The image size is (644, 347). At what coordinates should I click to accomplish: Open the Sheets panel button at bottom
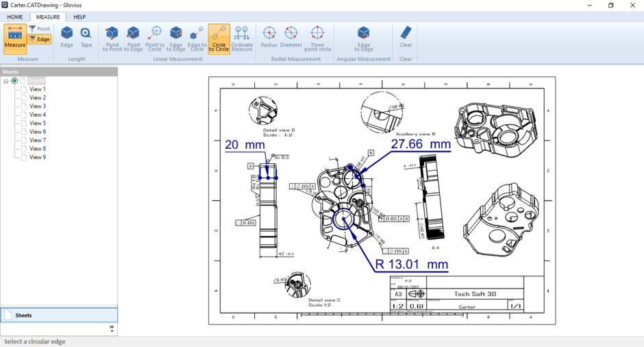pos(59,315)
